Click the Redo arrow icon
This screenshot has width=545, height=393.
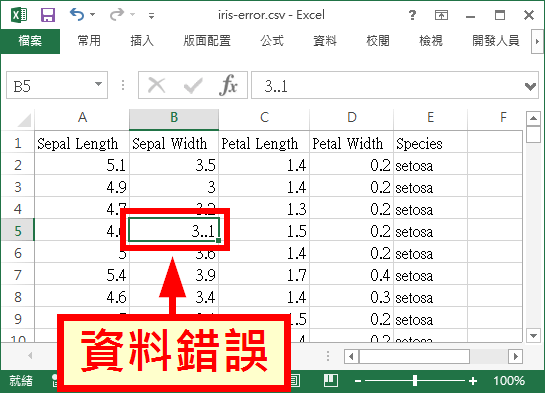point(117,15)
